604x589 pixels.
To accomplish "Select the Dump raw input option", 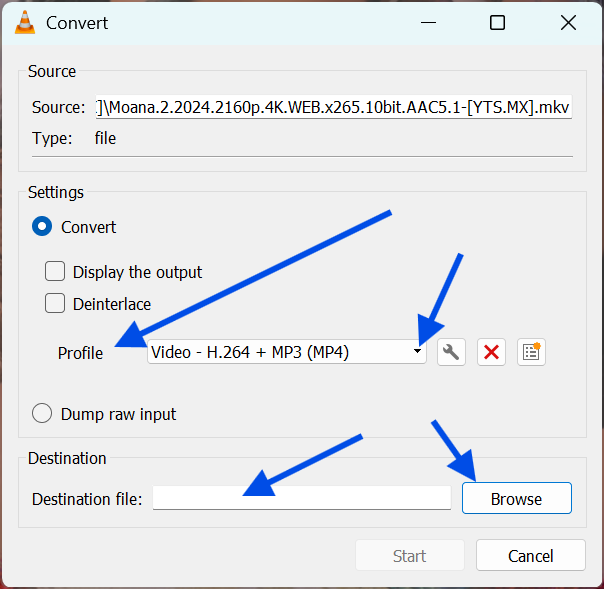I will point(42,413).
